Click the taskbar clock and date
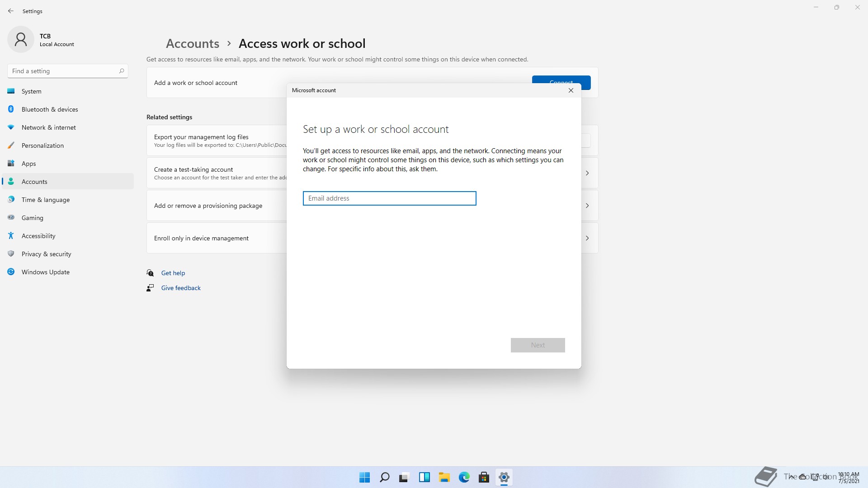868x488 pixels. 849,478
